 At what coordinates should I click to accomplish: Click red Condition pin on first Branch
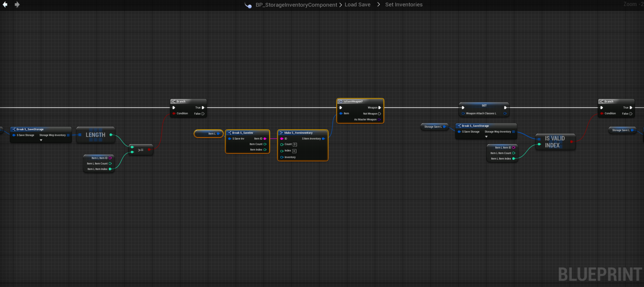point(174,113)
